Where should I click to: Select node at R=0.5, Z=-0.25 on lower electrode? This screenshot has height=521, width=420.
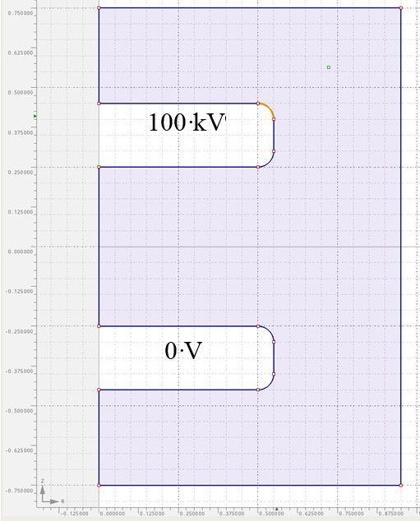coord(258,326)
